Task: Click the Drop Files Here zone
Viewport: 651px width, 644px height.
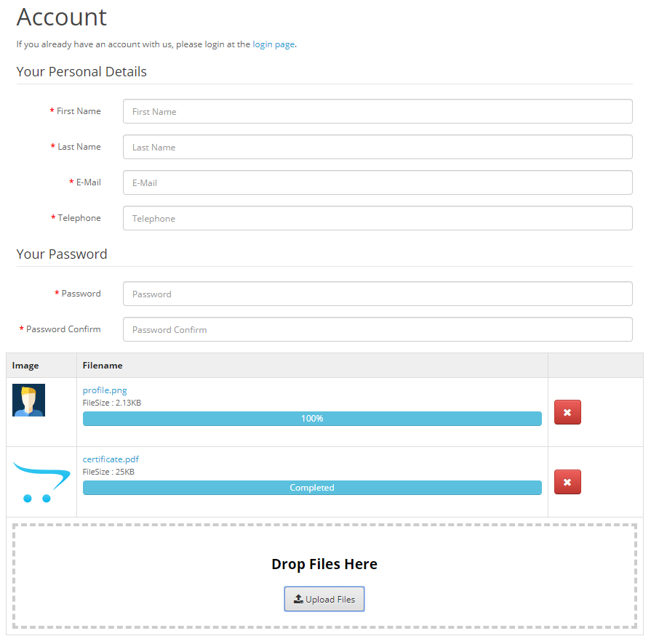Action: (324, 576)
